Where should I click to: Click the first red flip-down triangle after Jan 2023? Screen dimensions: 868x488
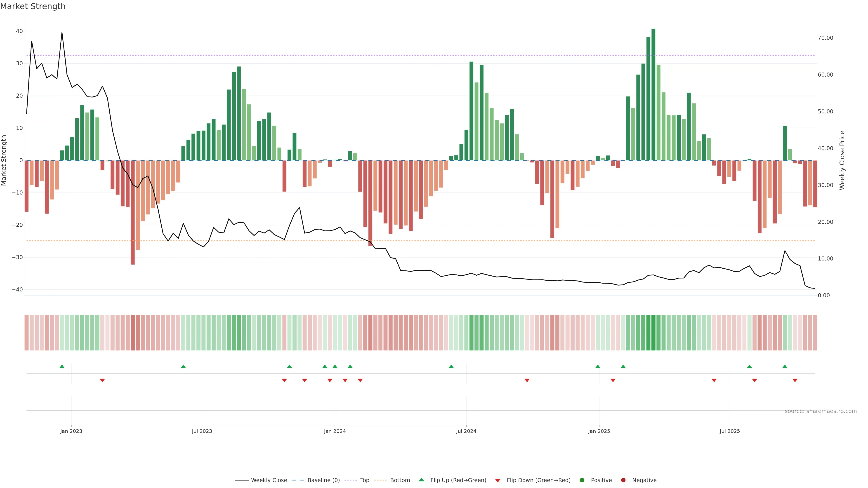click(102, 380)
